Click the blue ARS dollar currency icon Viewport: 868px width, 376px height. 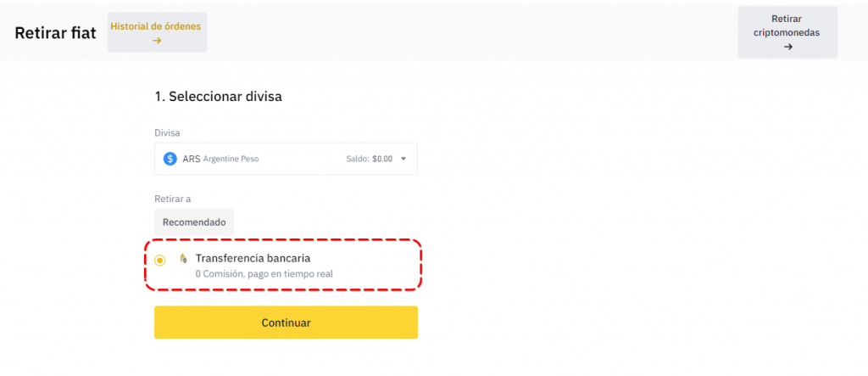[170, 159]
